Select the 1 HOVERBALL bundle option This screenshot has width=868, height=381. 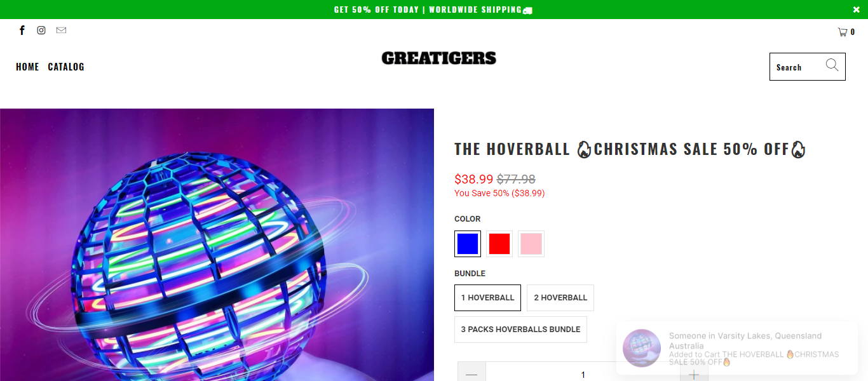click(487, 298)
